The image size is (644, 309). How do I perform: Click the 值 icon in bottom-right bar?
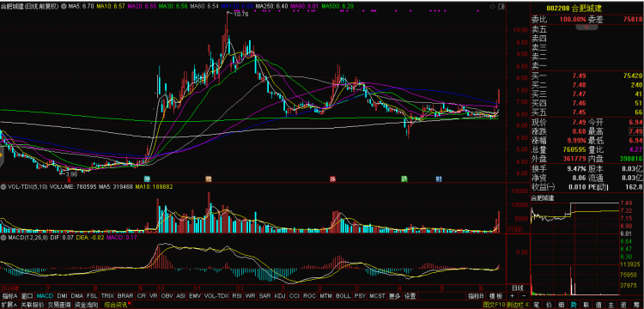coord(598,305)
